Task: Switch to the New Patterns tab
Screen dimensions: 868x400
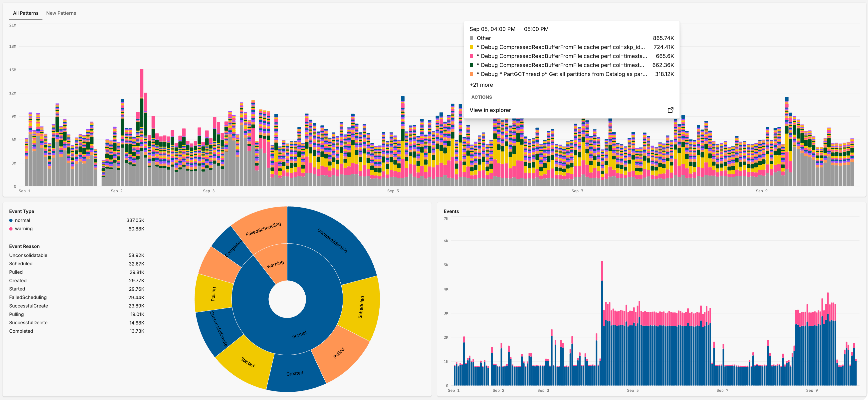Action: pyautogui.click(x=61, y=13)
